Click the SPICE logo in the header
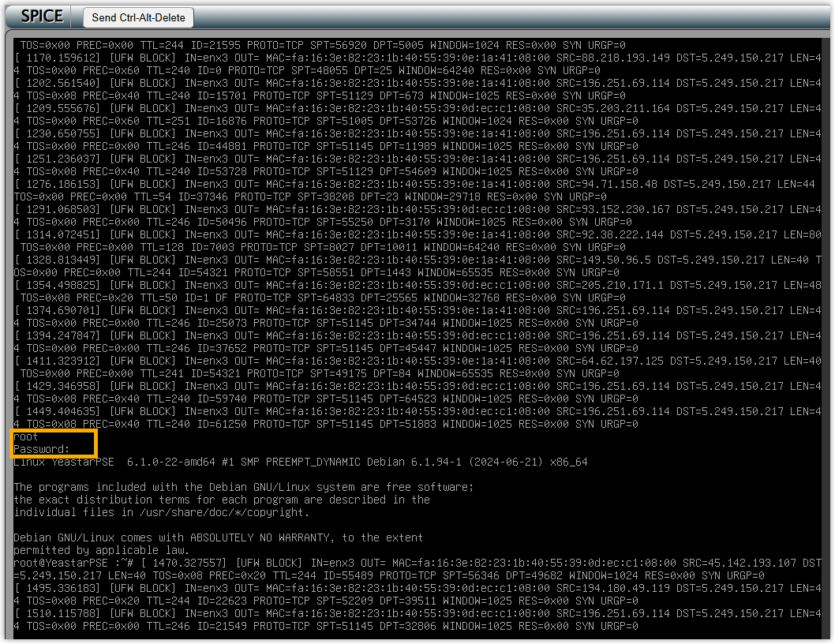This screenshot has height=644, width=835. (x=42, y=17)
